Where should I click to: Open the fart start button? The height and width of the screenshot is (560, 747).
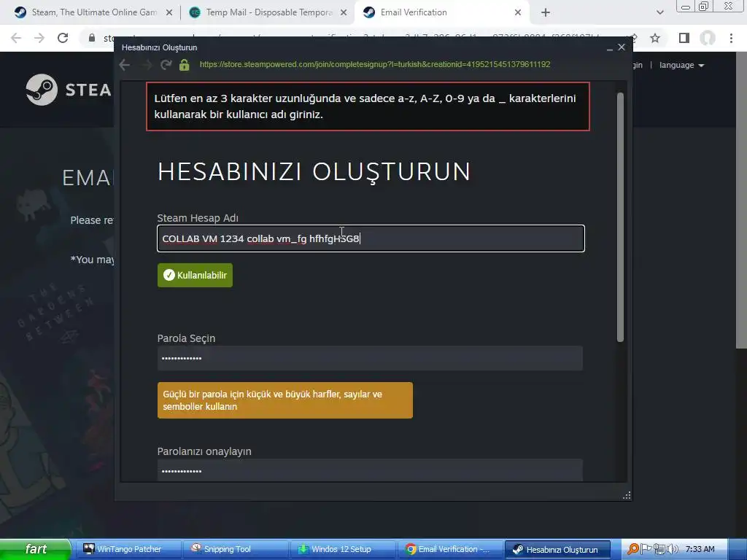[x=35, y=549]
